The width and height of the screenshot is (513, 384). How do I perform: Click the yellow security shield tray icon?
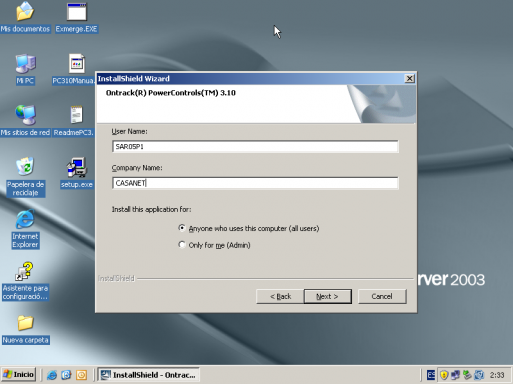444,375
